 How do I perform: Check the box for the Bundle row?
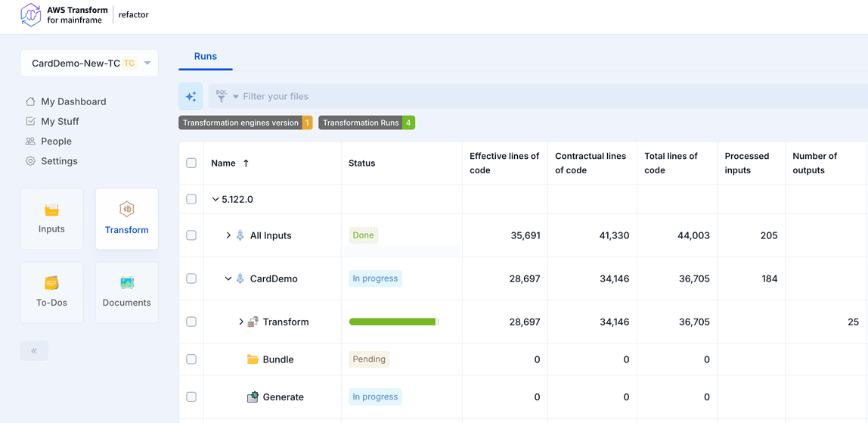coord(191,359)
